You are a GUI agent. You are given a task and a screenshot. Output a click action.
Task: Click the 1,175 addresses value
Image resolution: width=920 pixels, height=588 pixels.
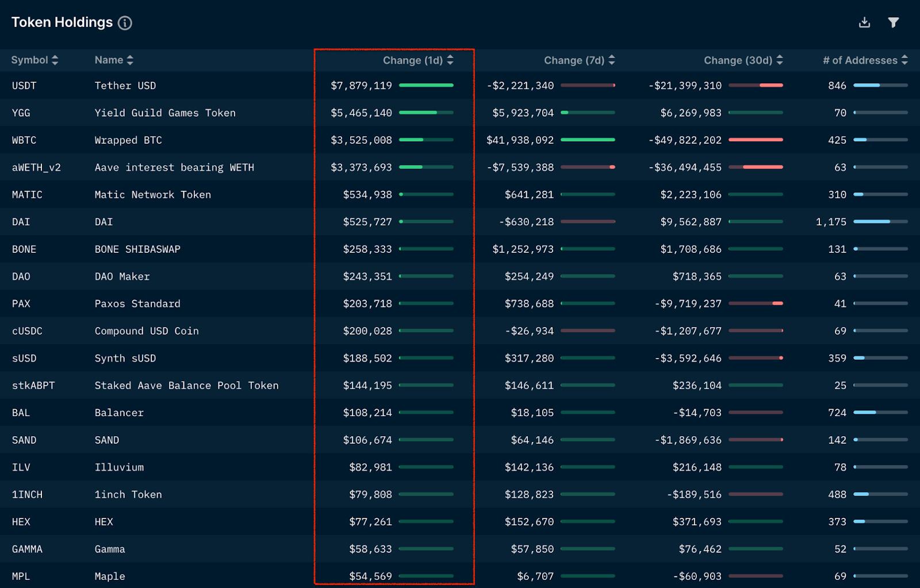tap(831, 222)
